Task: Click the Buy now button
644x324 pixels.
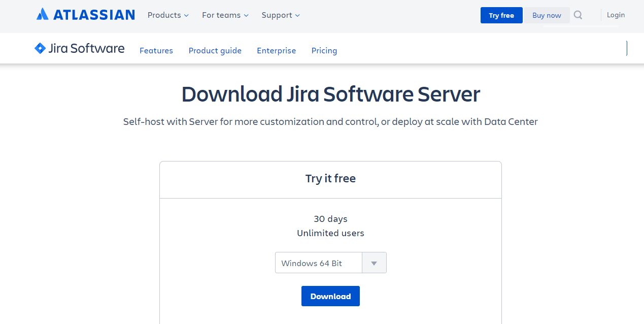Action: (547, 15)
